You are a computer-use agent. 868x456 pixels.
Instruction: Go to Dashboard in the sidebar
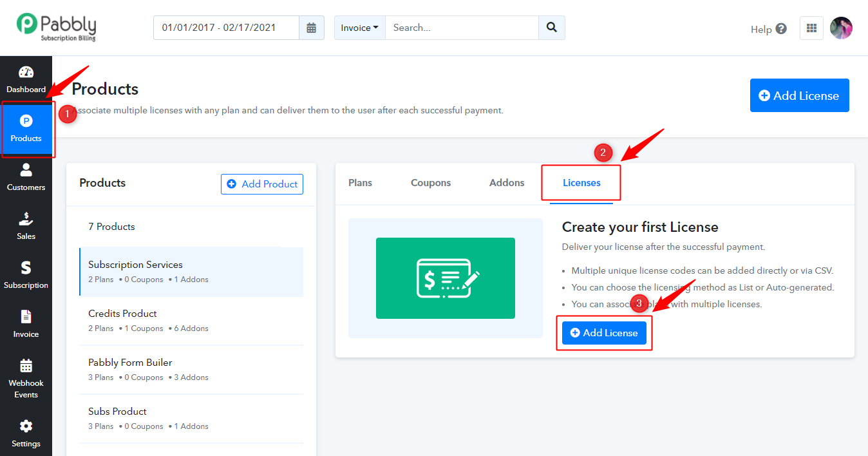(26, 79)
